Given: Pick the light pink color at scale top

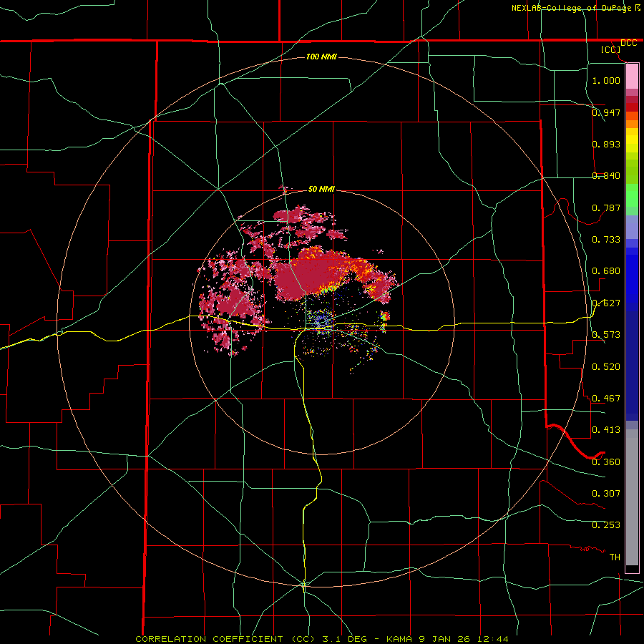Looking at the screenshot, I should [632, 77].
